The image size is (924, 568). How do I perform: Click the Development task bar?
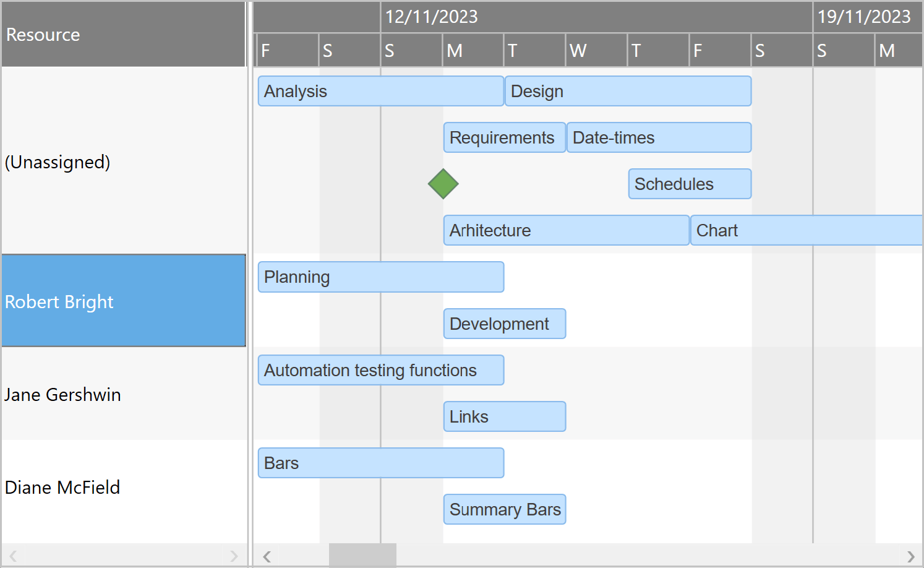(504, 323)
